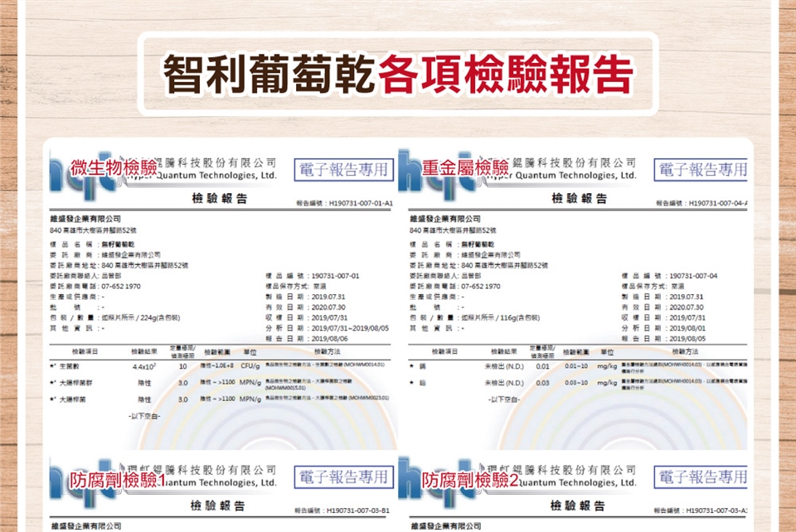Select the 重金屬檢驗 red label
Image resolution: width=796 pixels, height=532 pixels.
coord(465,168)
